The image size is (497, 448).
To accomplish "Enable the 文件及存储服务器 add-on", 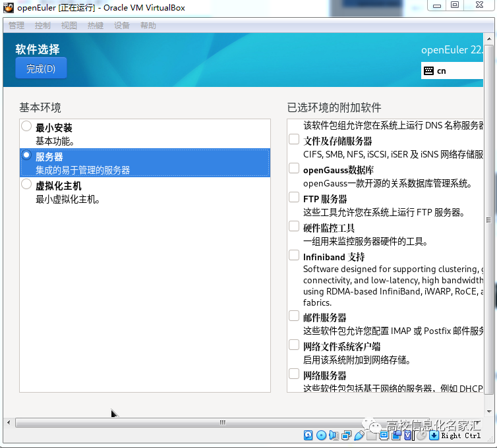I will (294, 139).
